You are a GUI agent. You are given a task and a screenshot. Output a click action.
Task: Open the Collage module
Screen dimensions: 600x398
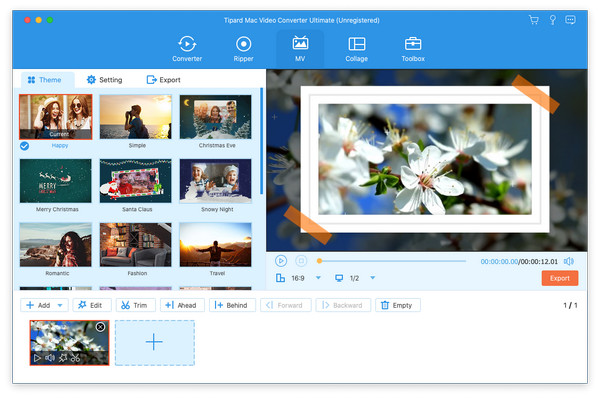pyautogui.click(x=357, y=49)
